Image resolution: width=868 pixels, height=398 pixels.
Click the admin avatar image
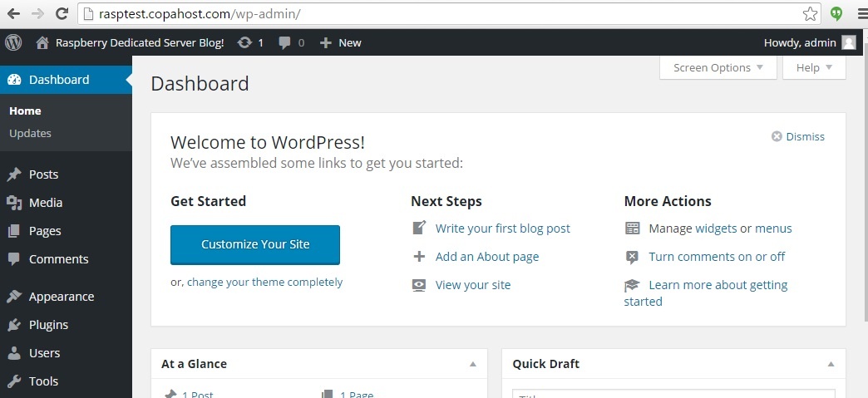[849, 42]
